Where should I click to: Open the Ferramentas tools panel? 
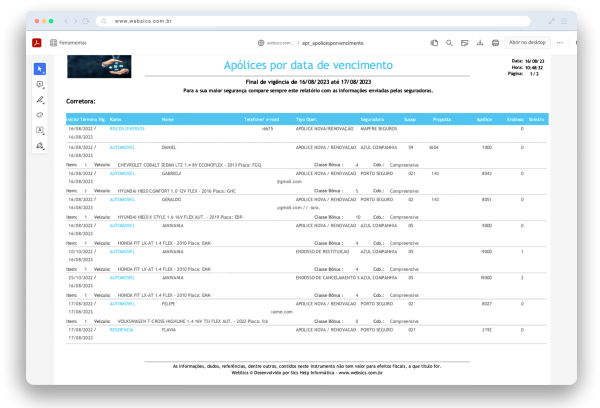coord(68,42)
